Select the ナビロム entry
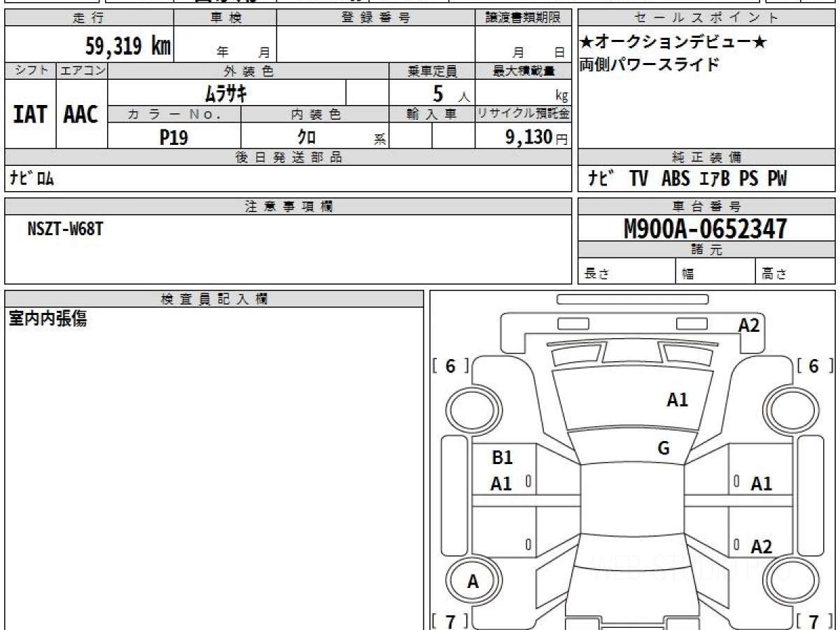840x630 pixels. [31, 178]
